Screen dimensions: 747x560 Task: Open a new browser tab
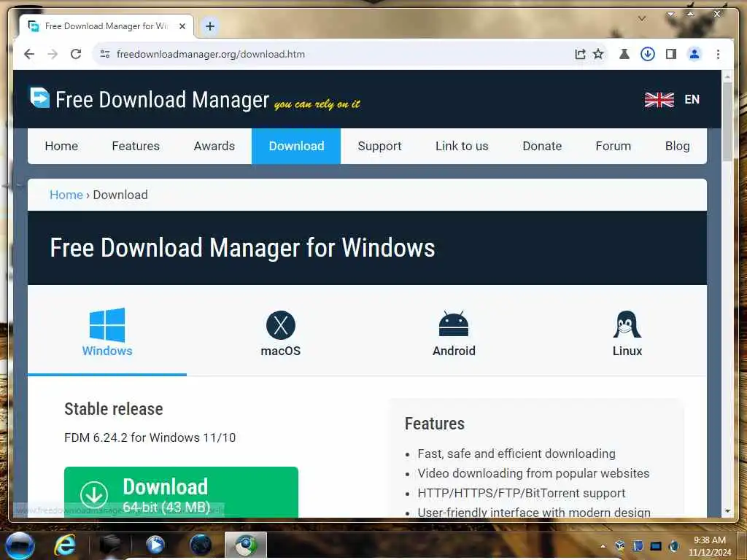(x=210, y=26)
